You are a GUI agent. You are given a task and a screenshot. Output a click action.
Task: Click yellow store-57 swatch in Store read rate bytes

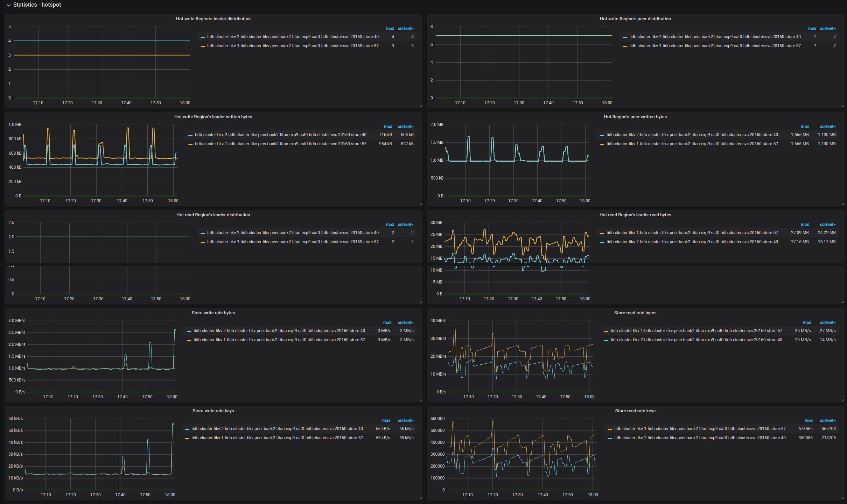pyautogui.click(x=606, y=331)
